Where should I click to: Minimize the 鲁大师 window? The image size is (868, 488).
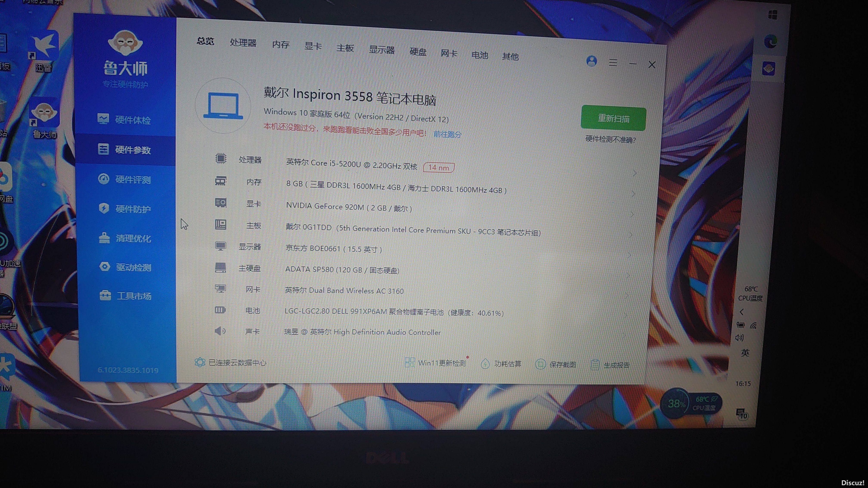pyautogui.click(x=633, y=64)
